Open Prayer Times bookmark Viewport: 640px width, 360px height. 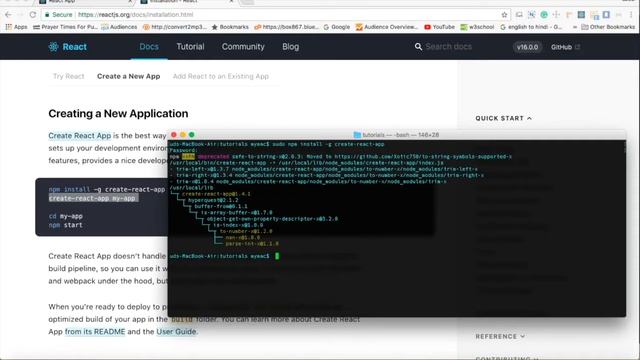pos(65,27)
